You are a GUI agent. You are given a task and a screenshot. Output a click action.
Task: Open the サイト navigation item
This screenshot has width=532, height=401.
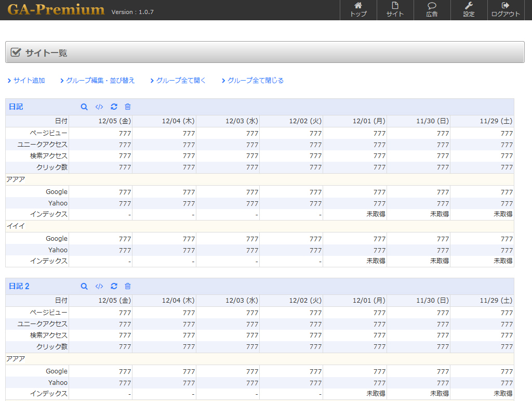click(395, 10)
